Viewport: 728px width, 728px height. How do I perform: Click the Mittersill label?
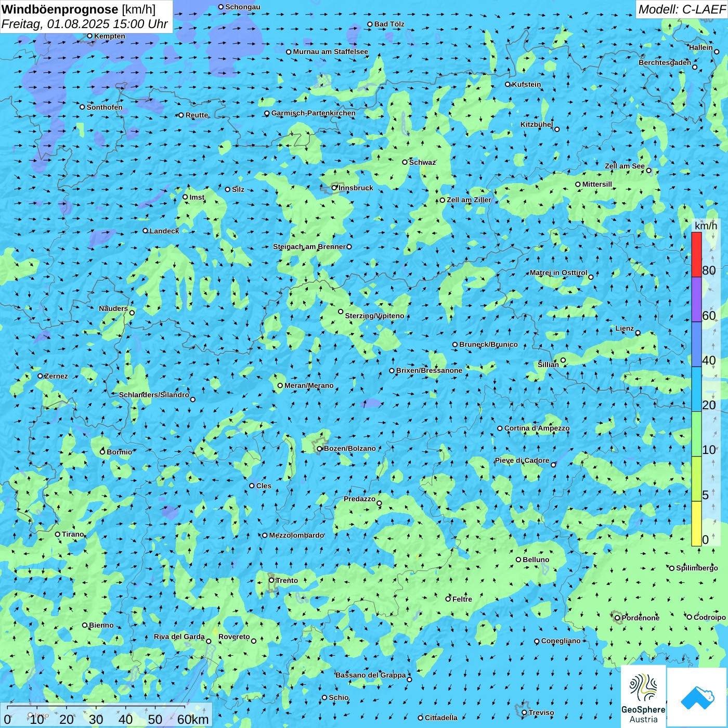[597, 184]
